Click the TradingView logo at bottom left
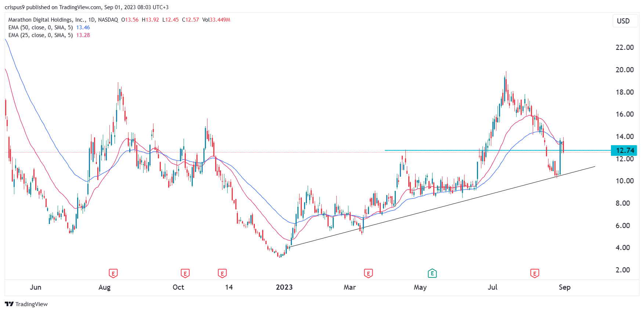This screenshot has height=312, width=644. [x=26, y=304]
